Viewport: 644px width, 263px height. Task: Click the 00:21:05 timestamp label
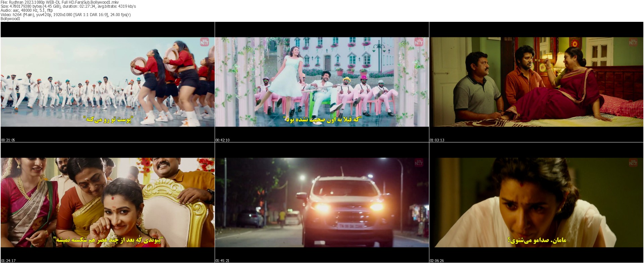8,140
